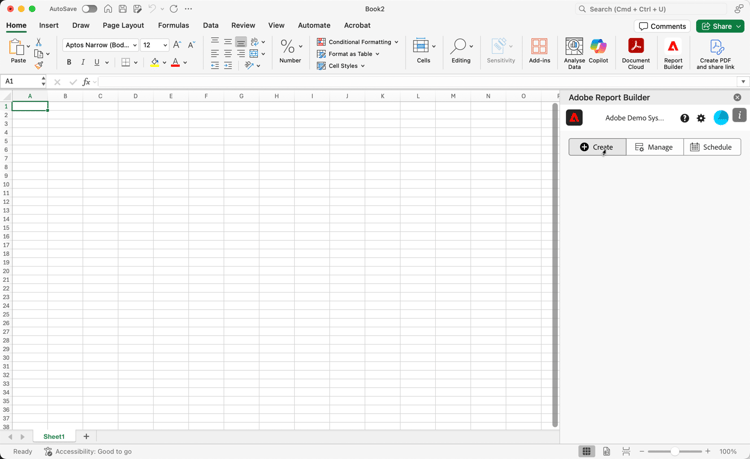Click the Save icon in the title bar
Viewport: 750px width, 459px height.
tap(123, 9)
